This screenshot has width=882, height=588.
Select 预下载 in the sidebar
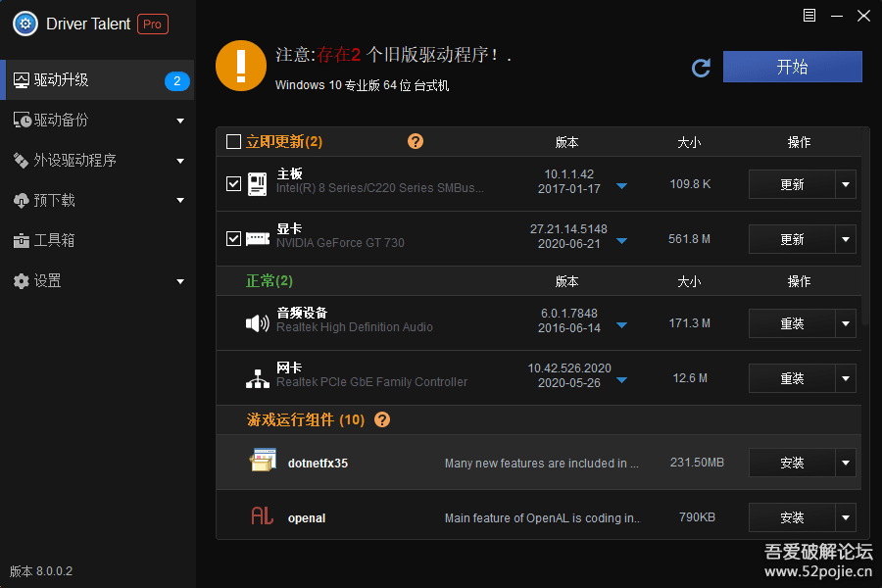[x=97, y=200]
